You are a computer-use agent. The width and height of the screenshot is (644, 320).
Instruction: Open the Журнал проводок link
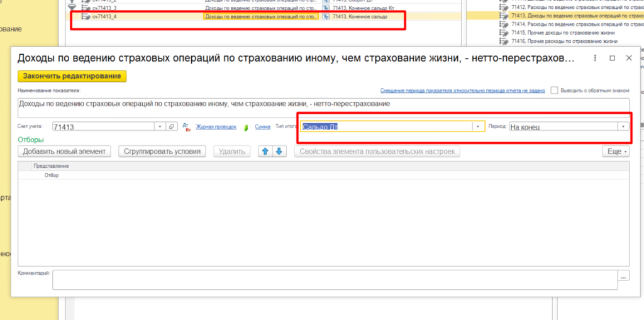coord(216,126)
